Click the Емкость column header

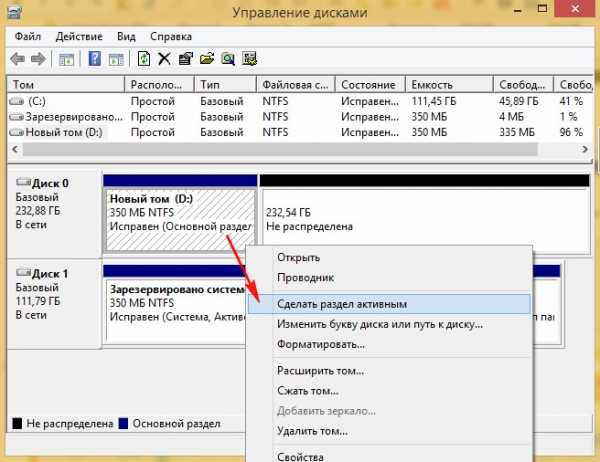[x=449, y=85]
